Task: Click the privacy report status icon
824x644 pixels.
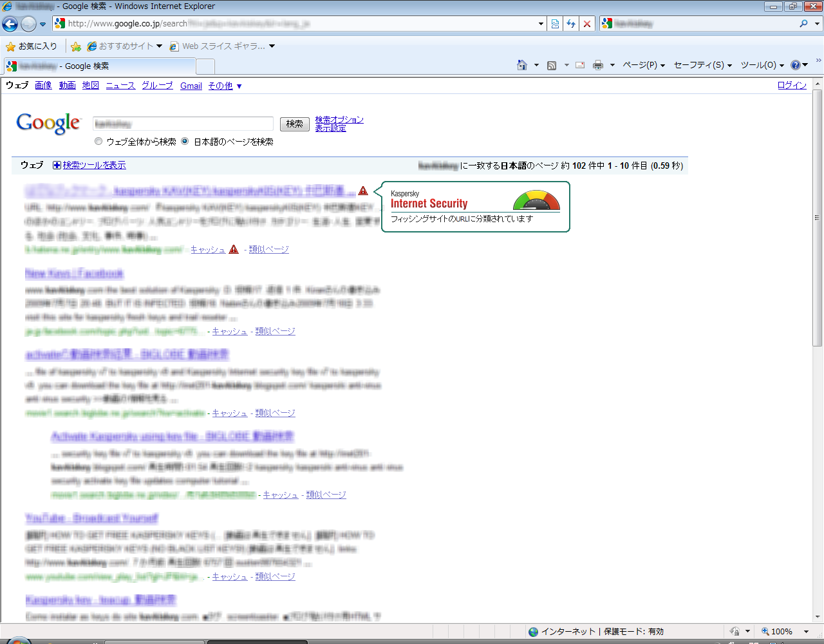Action: point(735,632)
